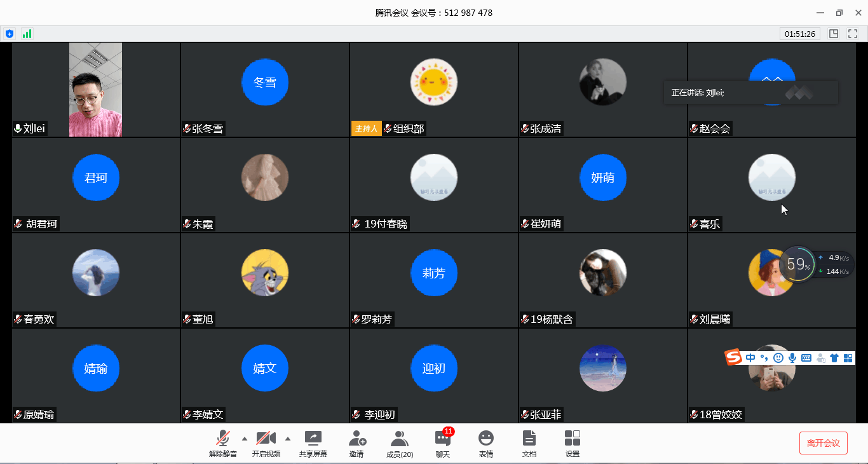Select 刘lei's video thumbnail
Viewport: 868px width, 464px height.
click(x=95, y=90)
